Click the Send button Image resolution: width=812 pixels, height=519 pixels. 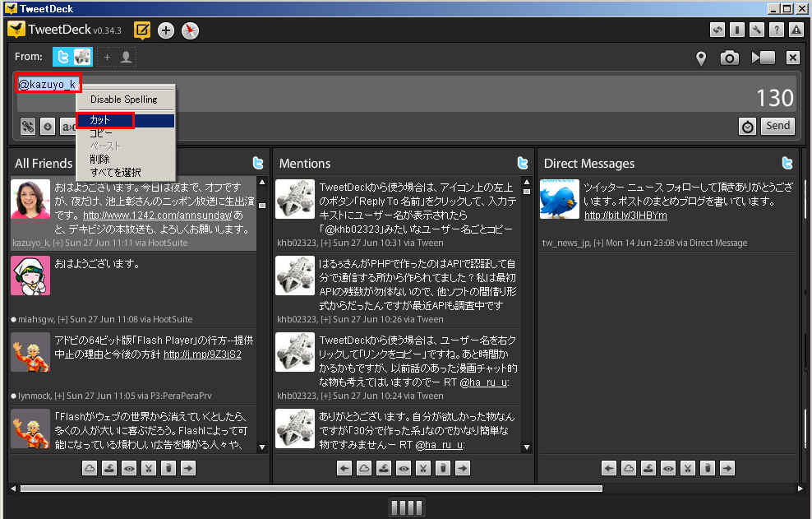[x=777, y=126]
